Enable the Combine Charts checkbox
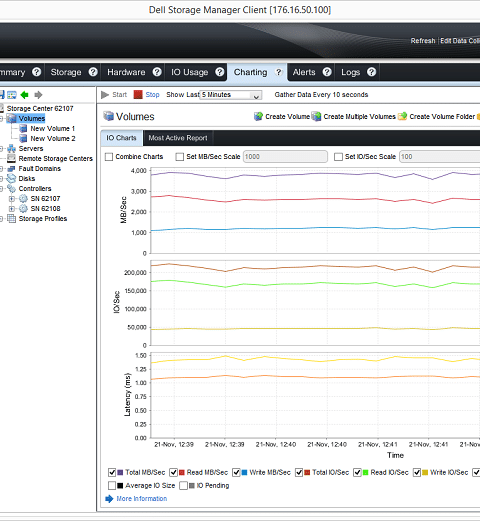This screenshot has height=521, width=480. click(109, 157)
